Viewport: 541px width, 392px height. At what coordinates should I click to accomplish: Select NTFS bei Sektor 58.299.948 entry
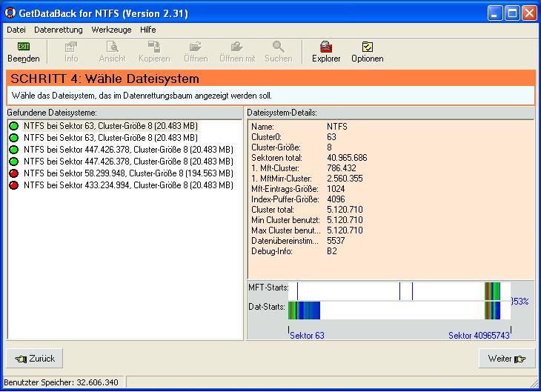pyautogui.click(x=128, y=173)
